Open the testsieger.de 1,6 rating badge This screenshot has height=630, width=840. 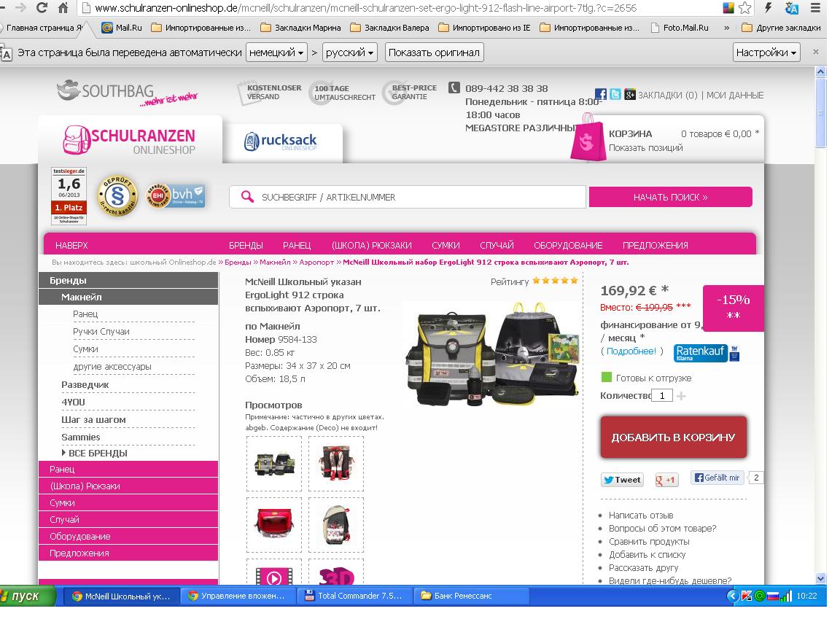pyautogui.click(x=69, y=196)
